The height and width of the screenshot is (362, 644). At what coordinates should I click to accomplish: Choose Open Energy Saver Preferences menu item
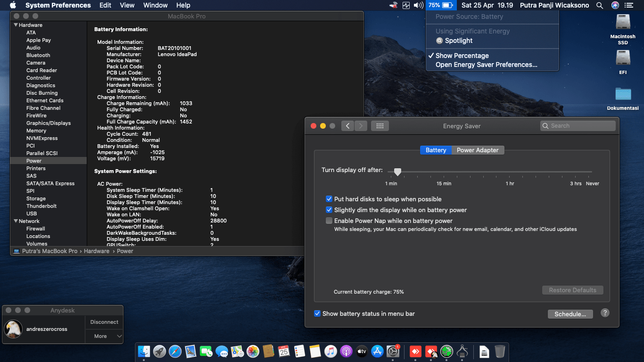[492, 65]
